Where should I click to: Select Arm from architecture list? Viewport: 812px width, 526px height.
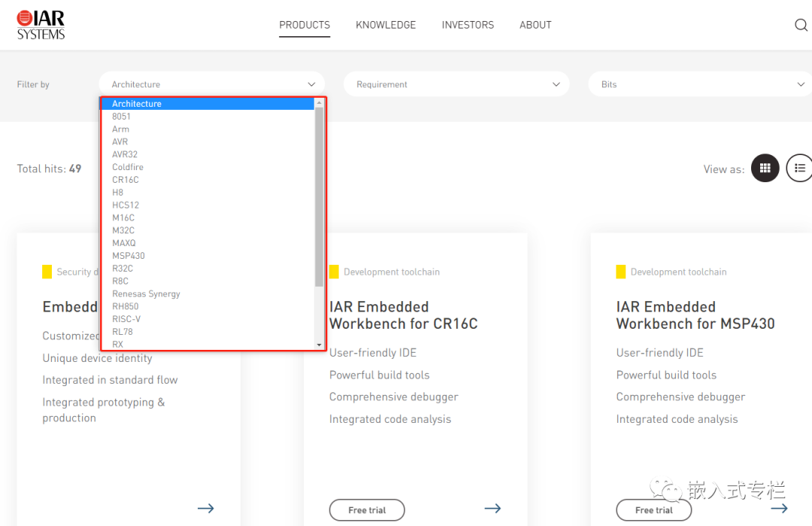pos(208,129)
